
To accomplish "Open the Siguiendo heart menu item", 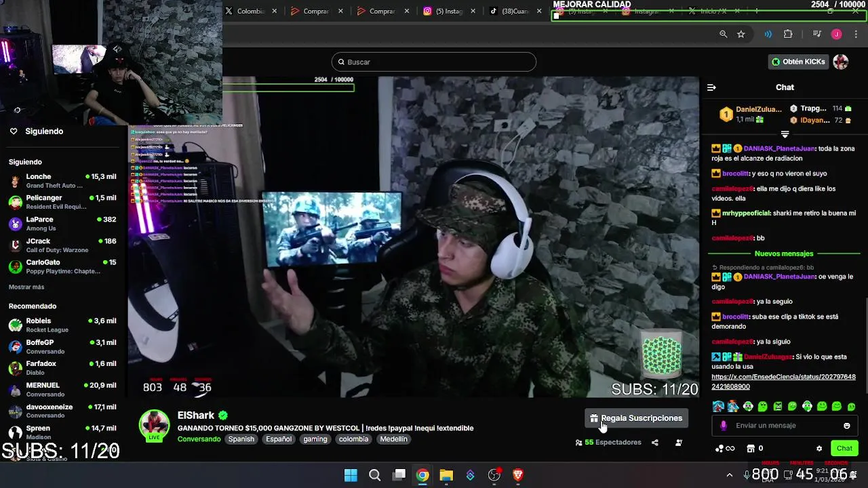I will pyautogui.click(x=36, y=131).
